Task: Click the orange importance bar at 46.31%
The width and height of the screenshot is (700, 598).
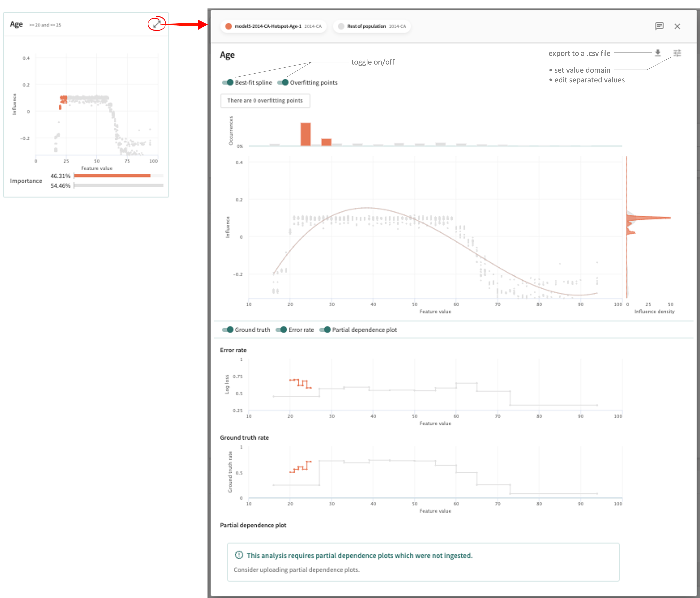Action: [x=112, y=176]
